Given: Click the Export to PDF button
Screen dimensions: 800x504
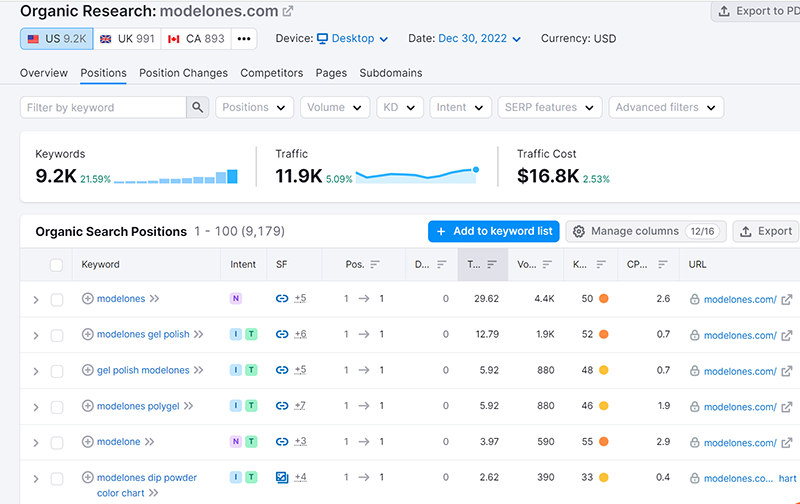Looking at the screenshot, I should [x=756, y=11].
